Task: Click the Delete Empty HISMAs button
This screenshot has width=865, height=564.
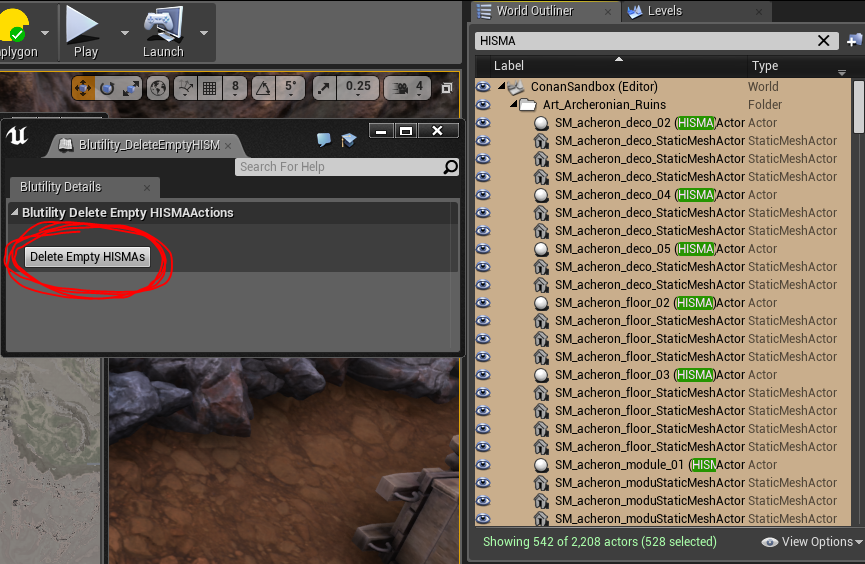Action: tap(87, 257)
